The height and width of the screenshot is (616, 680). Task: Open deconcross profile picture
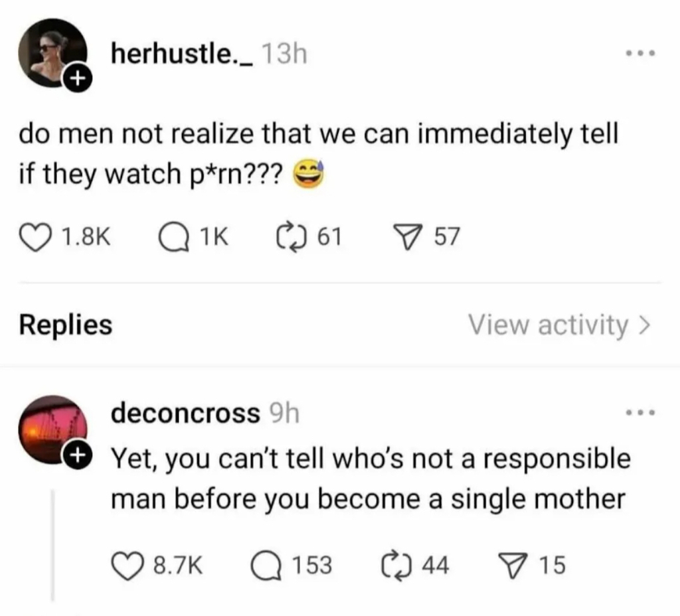(x=52, y=429)
